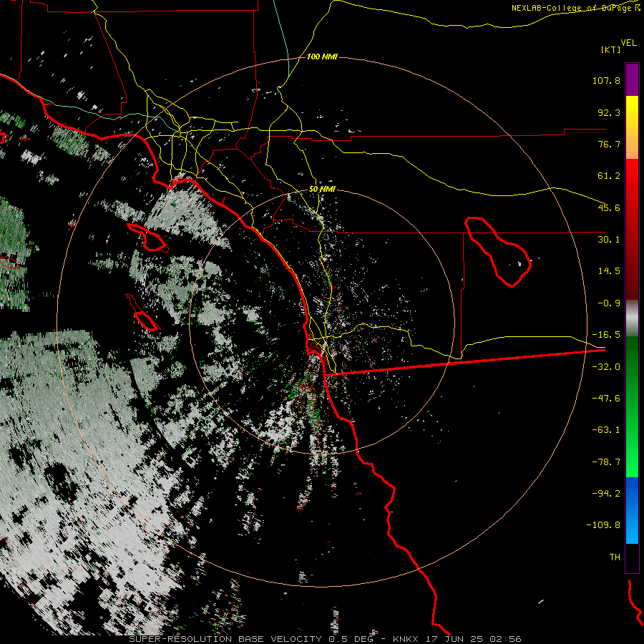
Task: Click the 30.1 velocity scale value
Action: pos(609,240)
